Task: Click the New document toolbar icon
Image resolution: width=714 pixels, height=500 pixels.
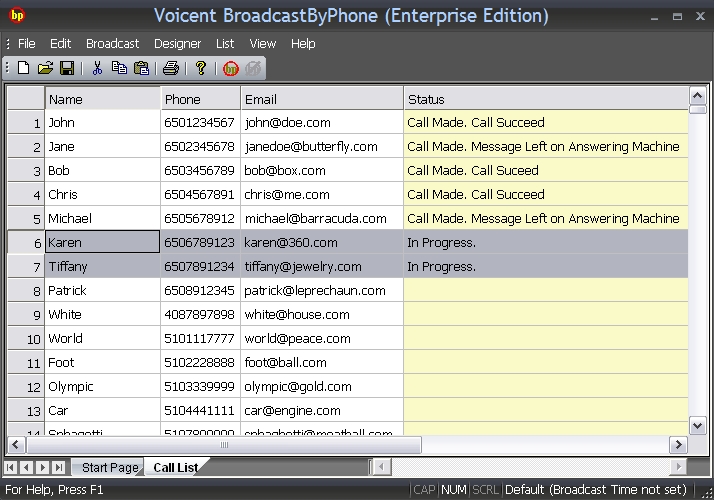Action: (23, 68)
